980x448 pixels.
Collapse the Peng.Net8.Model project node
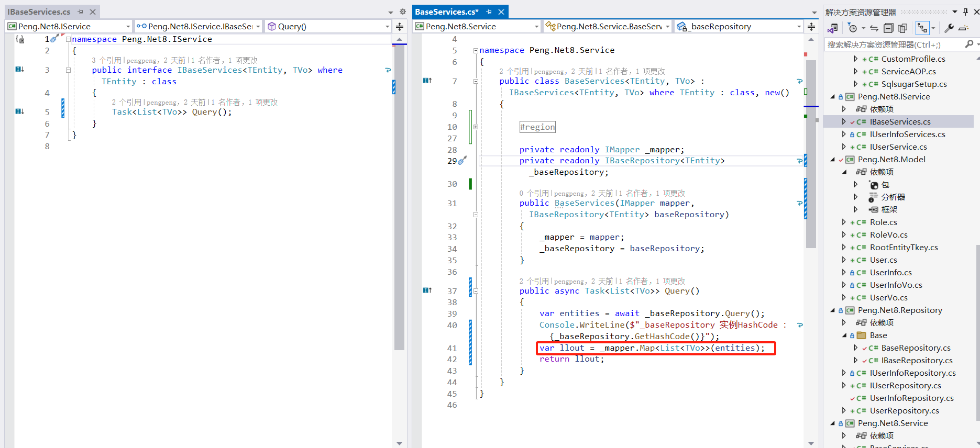832,159
